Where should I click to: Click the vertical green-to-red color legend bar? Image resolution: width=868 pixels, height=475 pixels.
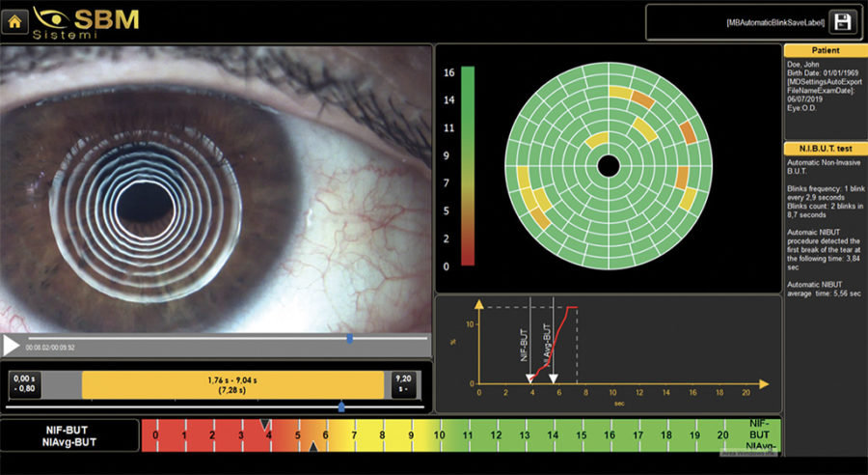click(468, 166)
